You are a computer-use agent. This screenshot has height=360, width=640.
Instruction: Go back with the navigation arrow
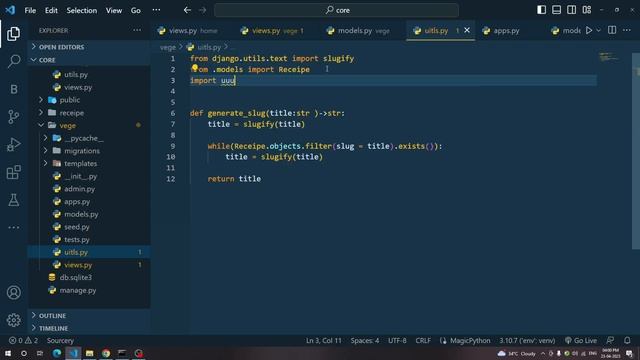tap(187, 10)
